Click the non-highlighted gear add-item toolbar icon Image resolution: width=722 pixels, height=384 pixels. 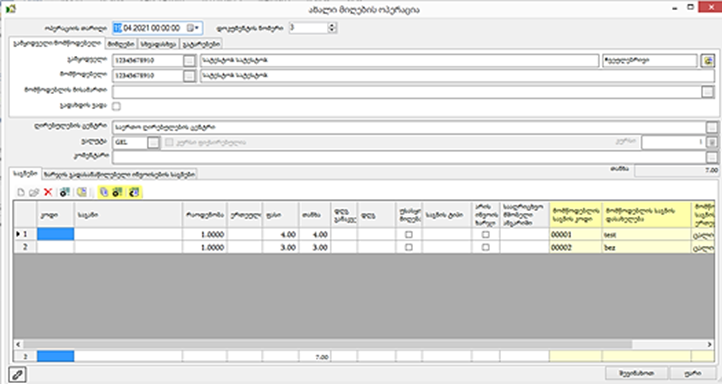pyautogui.click(x=64, y=192)
